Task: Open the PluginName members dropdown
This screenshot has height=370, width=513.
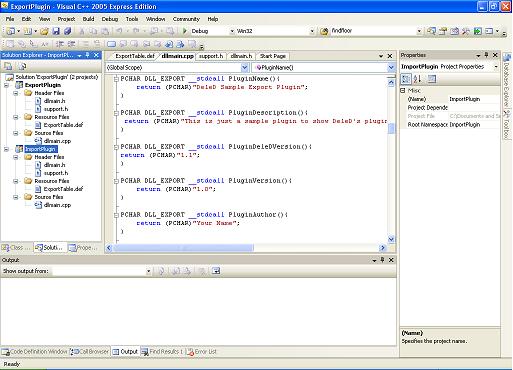Action: pos(391,67)
